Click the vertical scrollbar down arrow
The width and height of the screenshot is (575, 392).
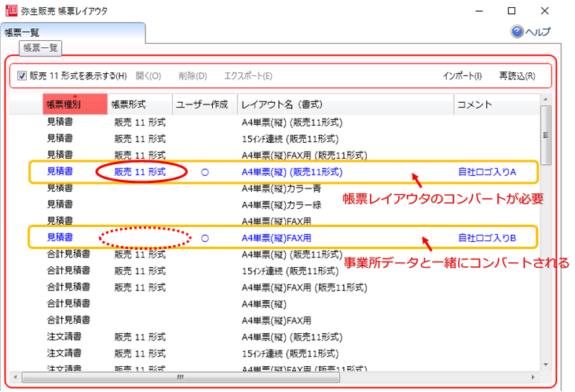546,365
